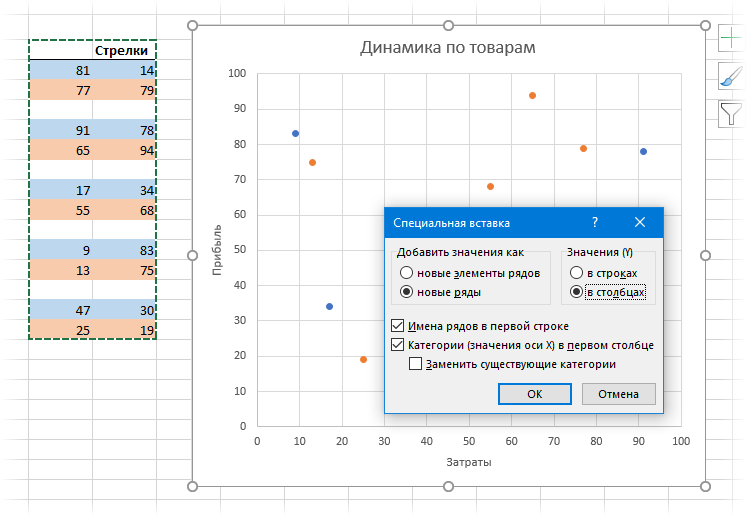
Task: Open Chart Styles paintbrush button
Action: 731,76
